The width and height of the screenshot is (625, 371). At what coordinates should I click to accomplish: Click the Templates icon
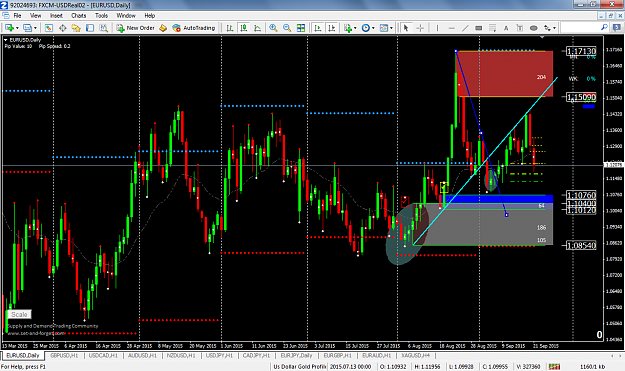384,28
